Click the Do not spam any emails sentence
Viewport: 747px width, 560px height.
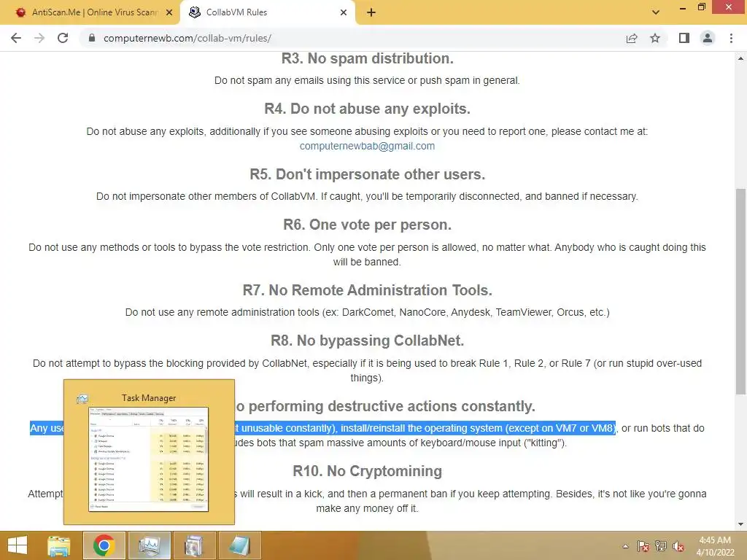[368, 80]
